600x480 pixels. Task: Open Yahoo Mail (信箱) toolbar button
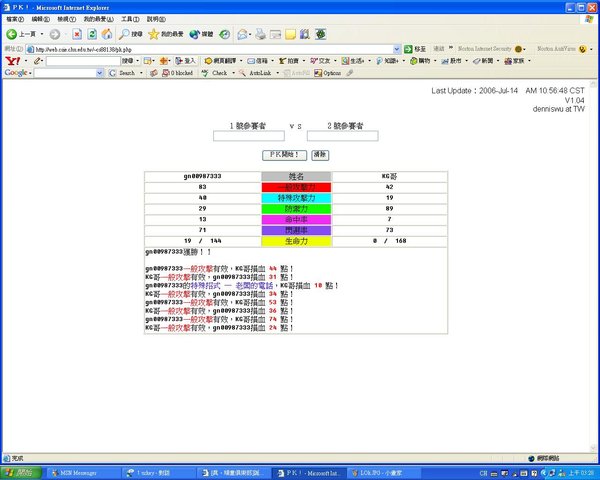coord(257,61)
